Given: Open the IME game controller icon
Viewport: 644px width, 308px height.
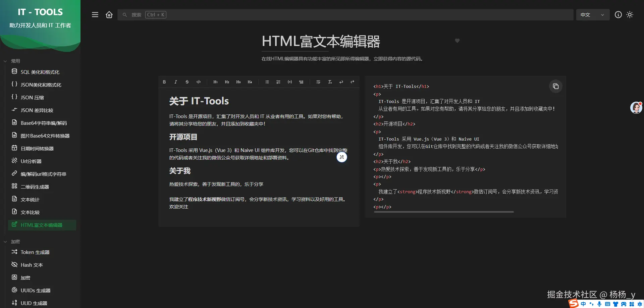Looking at the screenshot, I should pos(624,304).
